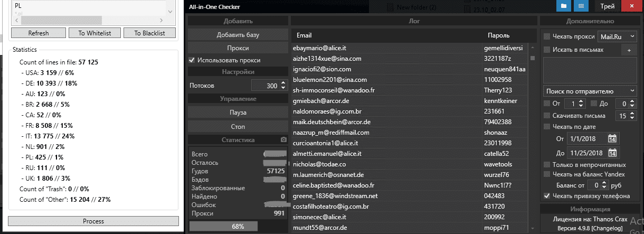Open the Mail.Ru proxy dropdown
The height and width of the screenshot is (234, 644).
[x=617, y=37]
